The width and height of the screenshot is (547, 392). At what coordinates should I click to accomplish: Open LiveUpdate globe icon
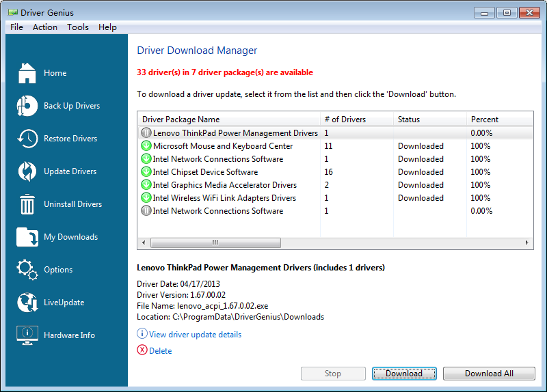coord(27,303)
